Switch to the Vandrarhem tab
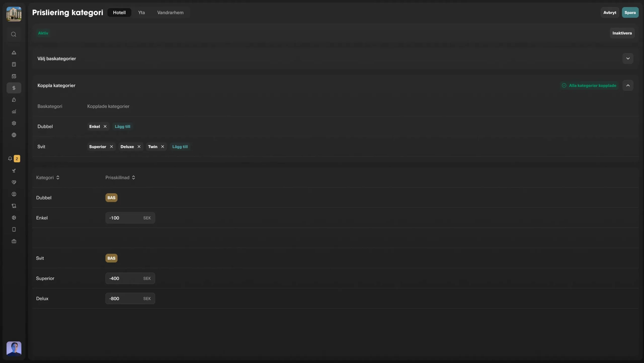Image resolution: width=644 pixels, height=363 pixels. pos(170,13)
